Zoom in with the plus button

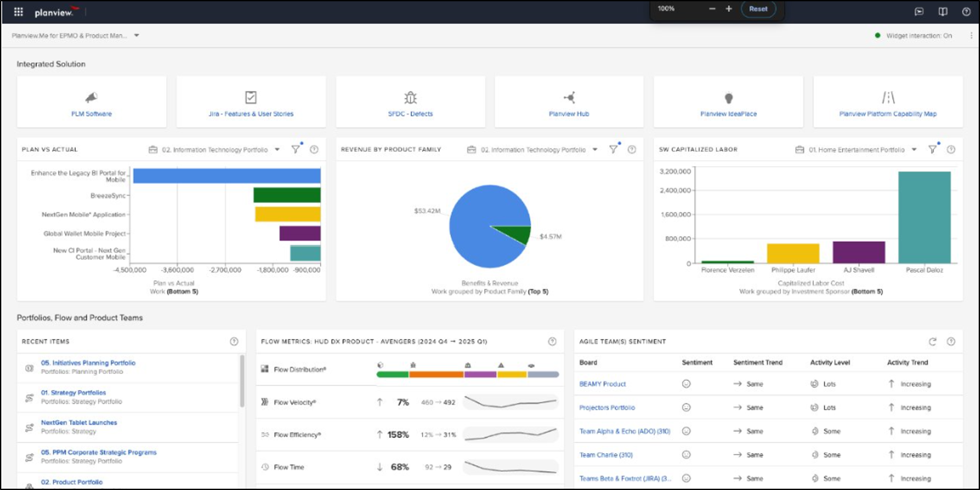pos(728,9)
